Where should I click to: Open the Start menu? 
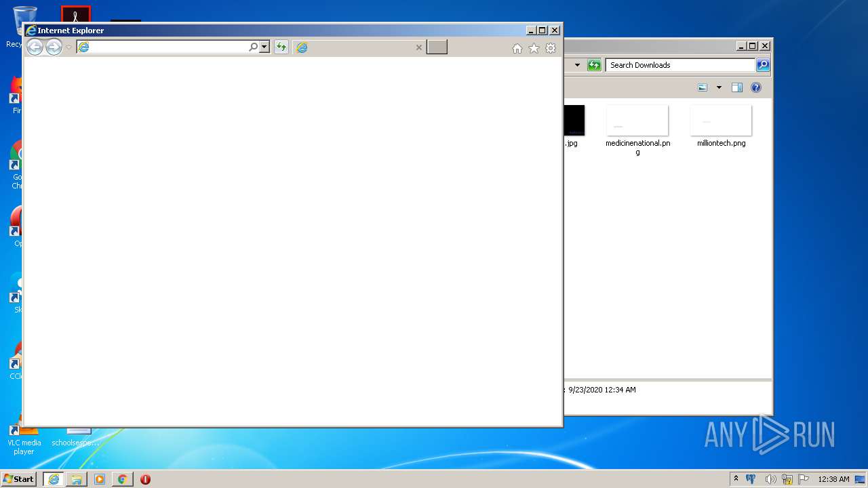18,479
